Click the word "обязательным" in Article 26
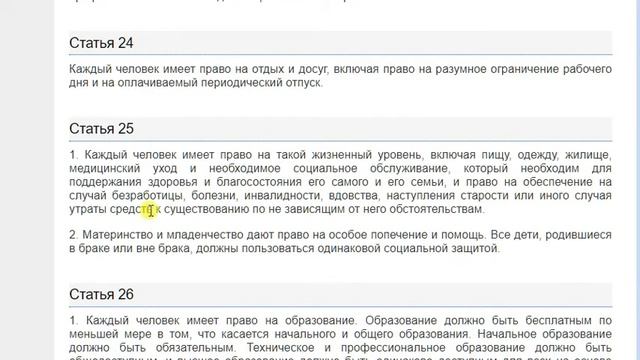The height and width of the screenshot is (360, 640). [x=195, y=348]
